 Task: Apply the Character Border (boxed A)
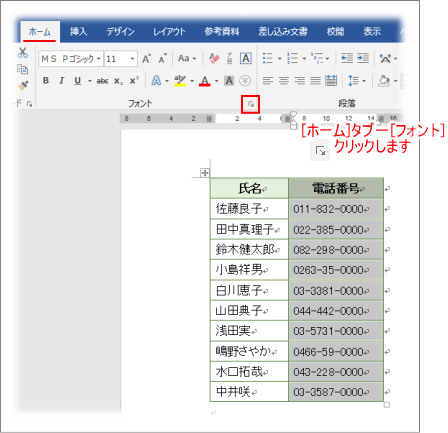(x=246, y=58)
